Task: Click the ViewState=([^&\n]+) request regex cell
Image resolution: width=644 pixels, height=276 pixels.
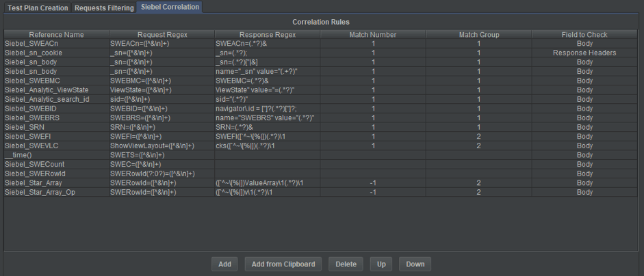Action: pos(162,89)
